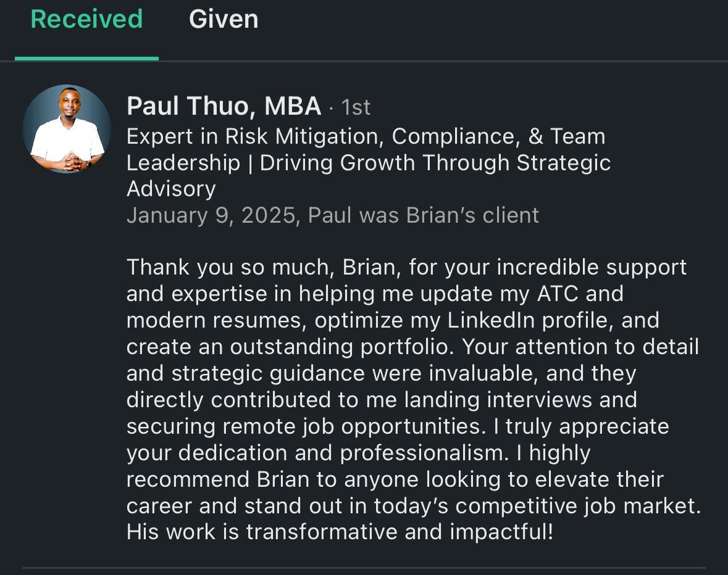Select the Received recommendations tab

pyautogui.click(x=86, y=19)
